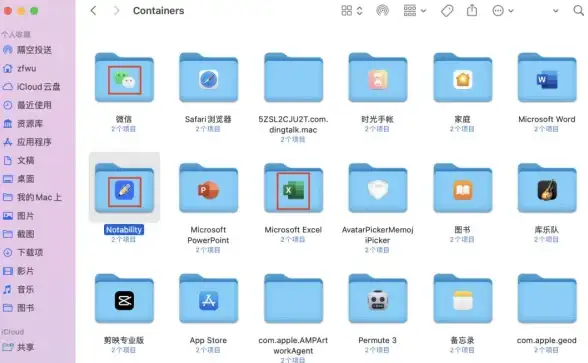Expand the toolbar overflow chevron
This screenshot has width=588, height=363.
point(555,11)
